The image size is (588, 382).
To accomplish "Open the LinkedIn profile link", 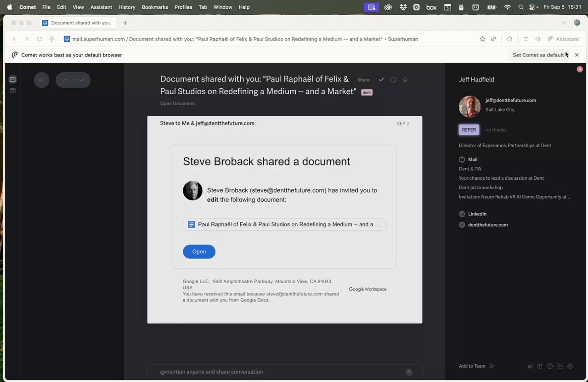I will pos(477,214).
